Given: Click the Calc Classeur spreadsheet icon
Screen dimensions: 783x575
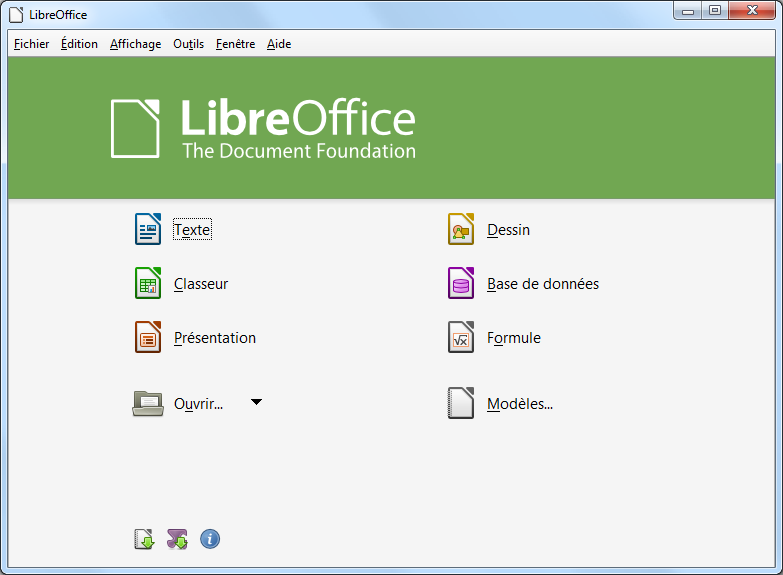Looking at the screenshot, I should 148,283.
